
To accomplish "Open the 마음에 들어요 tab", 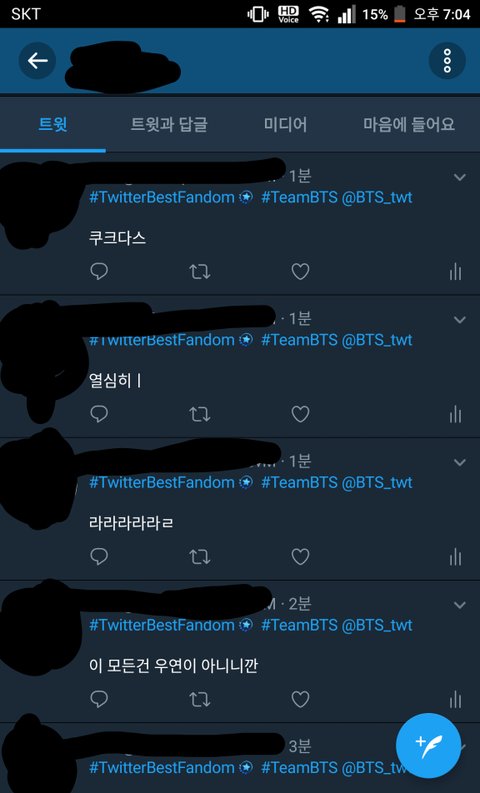I will [x=409, y=124].
